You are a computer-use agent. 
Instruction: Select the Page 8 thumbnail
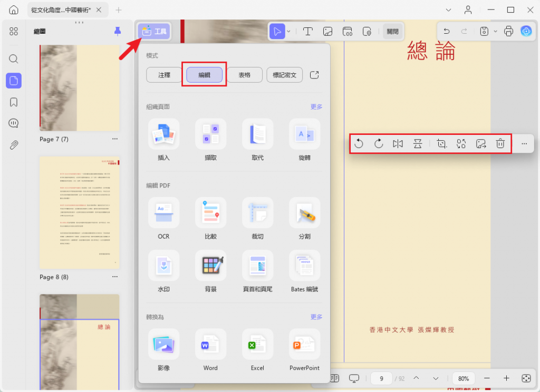80,213
